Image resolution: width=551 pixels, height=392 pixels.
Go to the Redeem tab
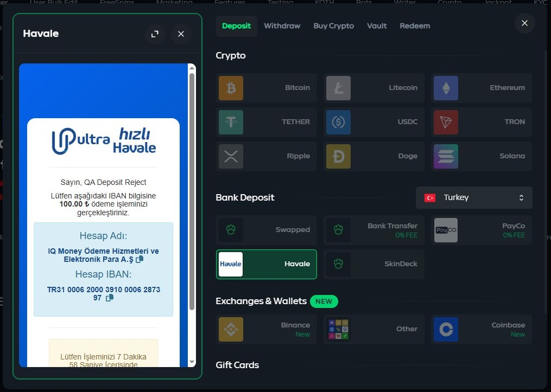tap(415, 26)
